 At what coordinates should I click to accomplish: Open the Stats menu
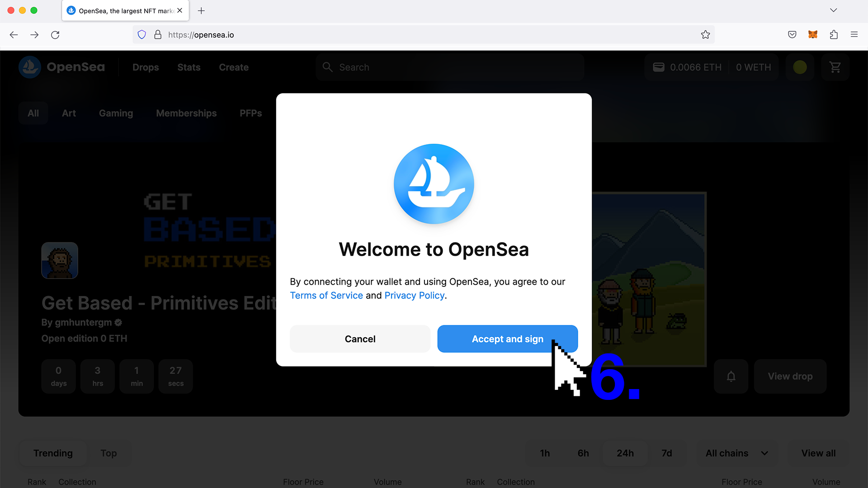pyautogui.click(x=189, y=67)
